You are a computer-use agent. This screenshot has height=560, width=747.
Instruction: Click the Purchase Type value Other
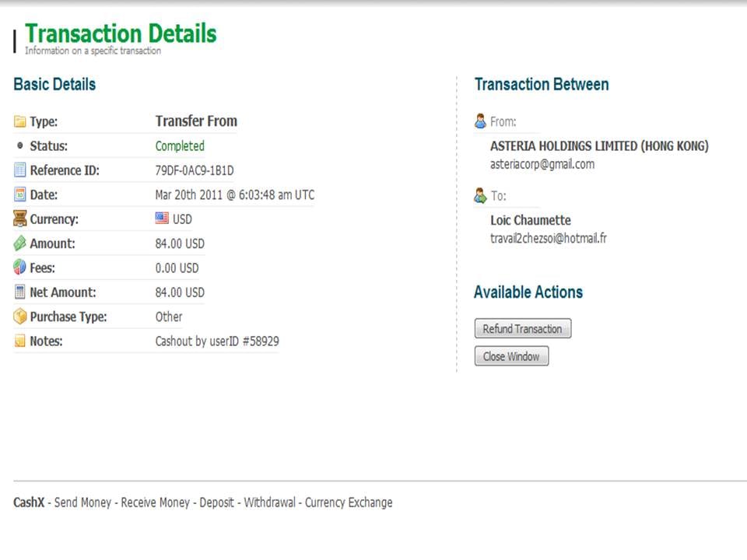tap(169, 317)
